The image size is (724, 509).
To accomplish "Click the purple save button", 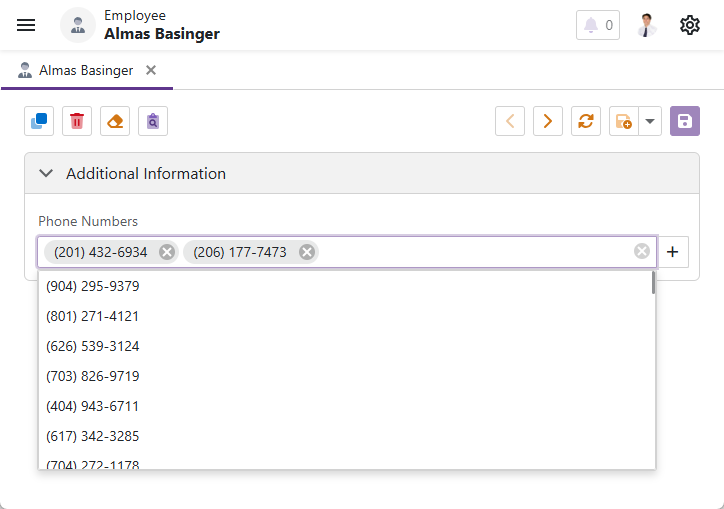I will [x=685, y=121].
